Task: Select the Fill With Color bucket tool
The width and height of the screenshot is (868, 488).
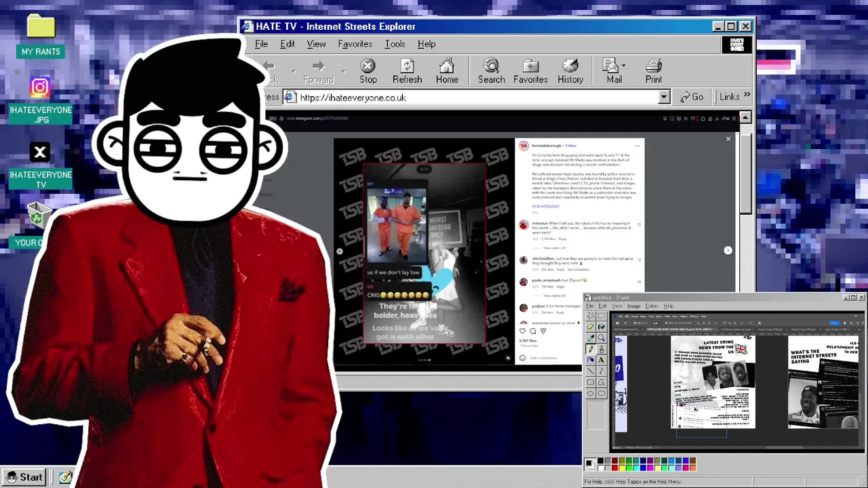Action: 601,327
